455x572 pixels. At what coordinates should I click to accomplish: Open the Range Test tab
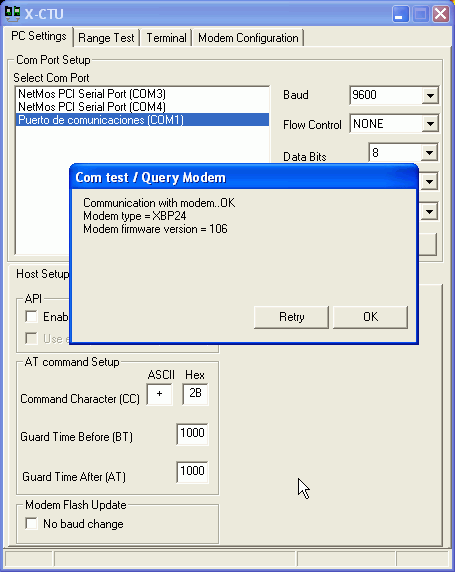coord(106,38)
